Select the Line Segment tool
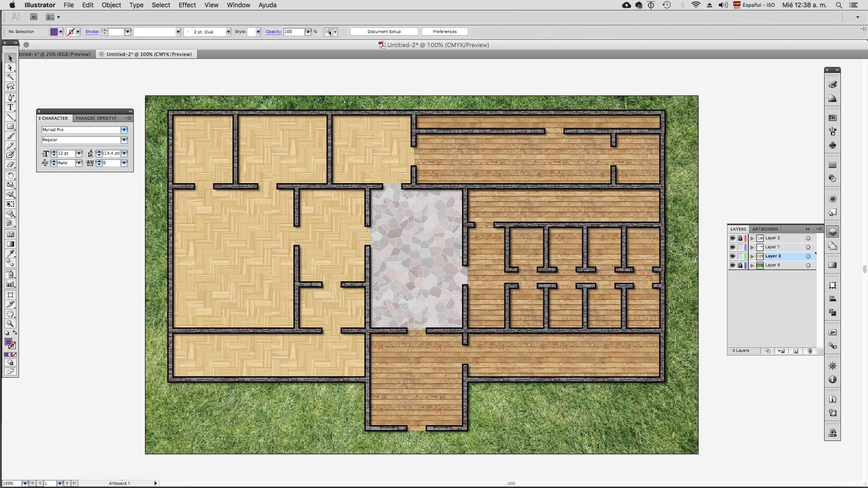Screen dimensions: 868x488 [x=10, y=117]
